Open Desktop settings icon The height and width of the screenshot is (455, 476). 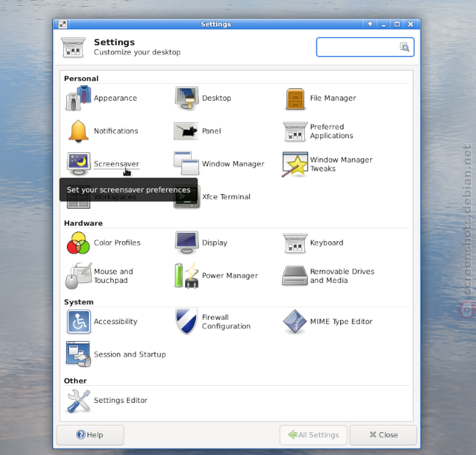[187, 98]
